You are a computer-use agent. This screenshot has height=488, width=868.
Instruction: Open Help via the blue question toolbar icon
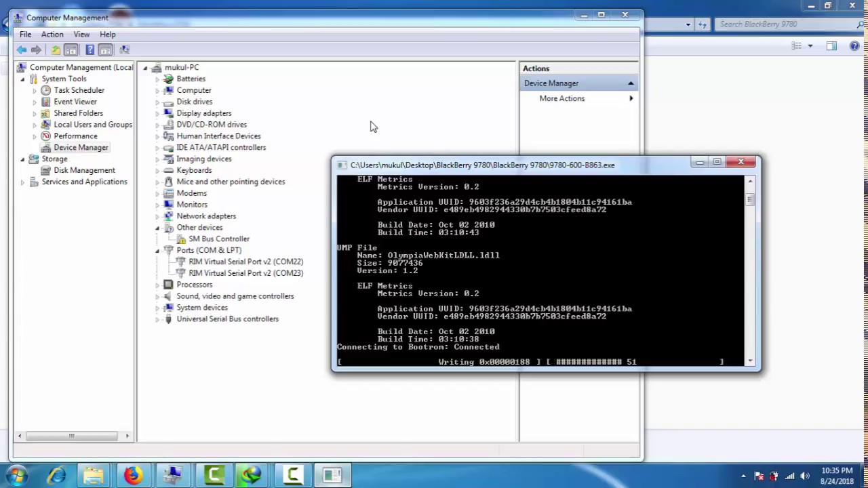[90, 49]
